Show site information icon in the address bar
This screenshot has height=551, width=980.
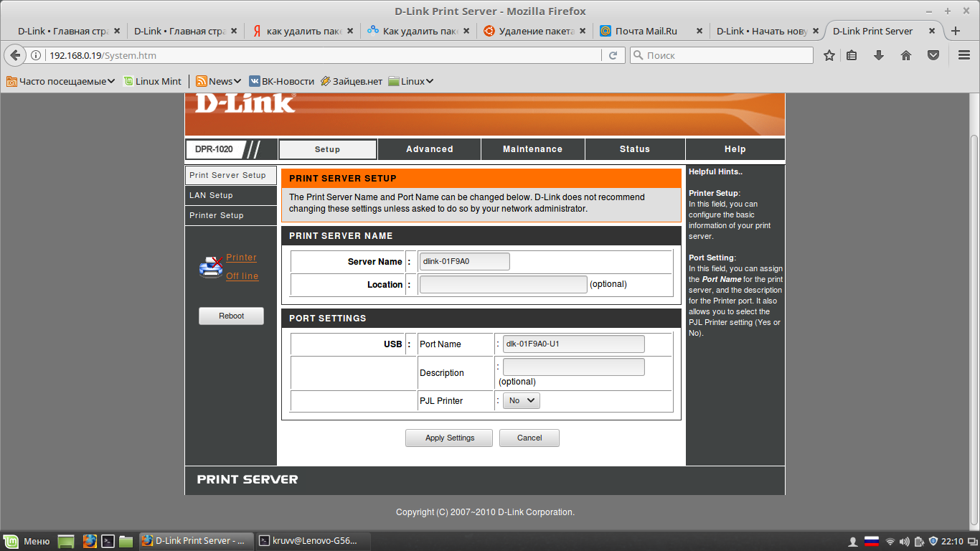point(36,55)
